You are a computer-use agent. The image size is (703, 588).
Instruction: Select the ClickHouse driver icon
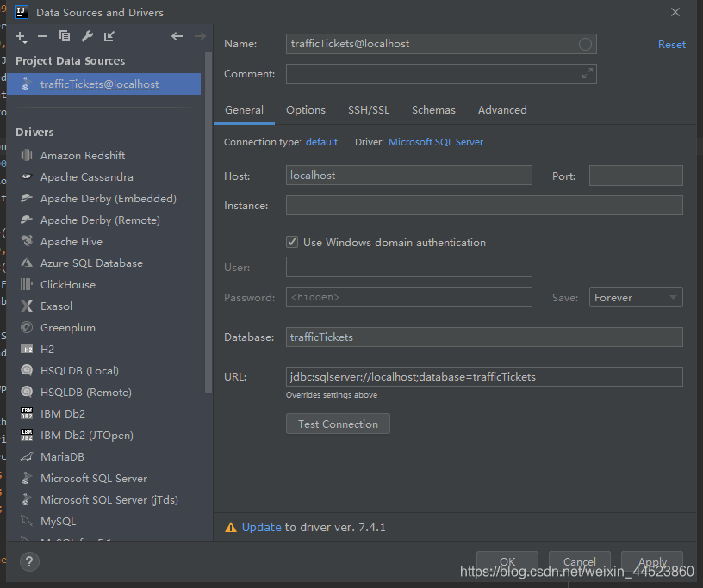click(27, 284)
